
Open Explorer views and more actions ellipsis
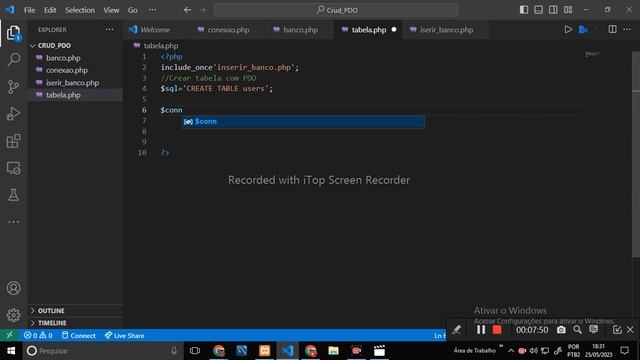coord(109,29)
